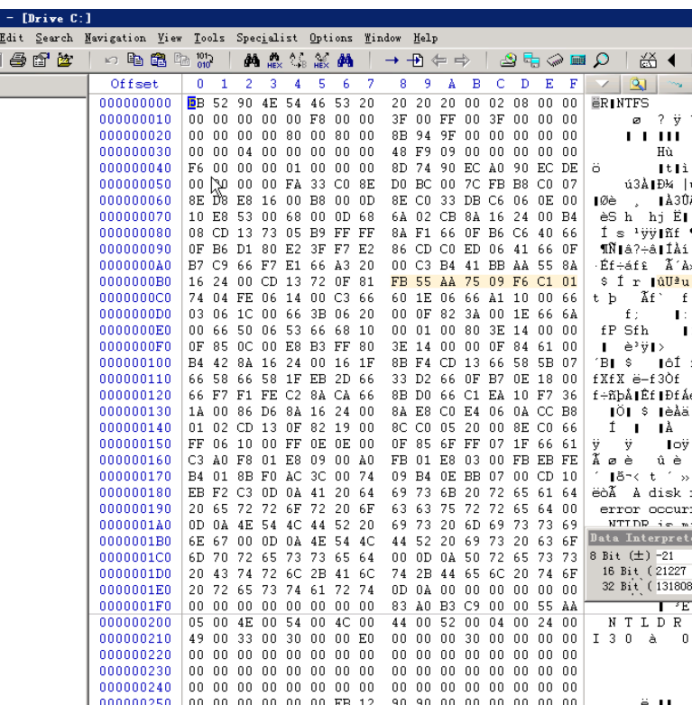
Task: Click the checkmark-and-cross toolbar icon
Action: (x=648, y=60)
